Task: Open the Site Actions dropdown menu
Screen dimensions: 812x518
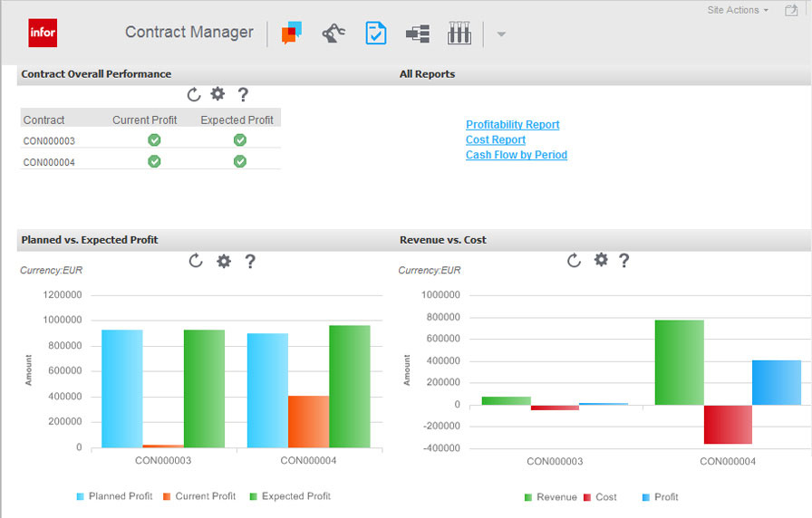Action: coord(738,10)
